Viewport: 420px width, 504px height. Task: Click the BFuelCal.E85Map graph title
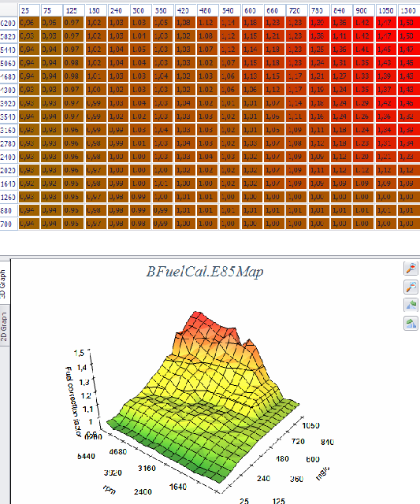point(205,272)
